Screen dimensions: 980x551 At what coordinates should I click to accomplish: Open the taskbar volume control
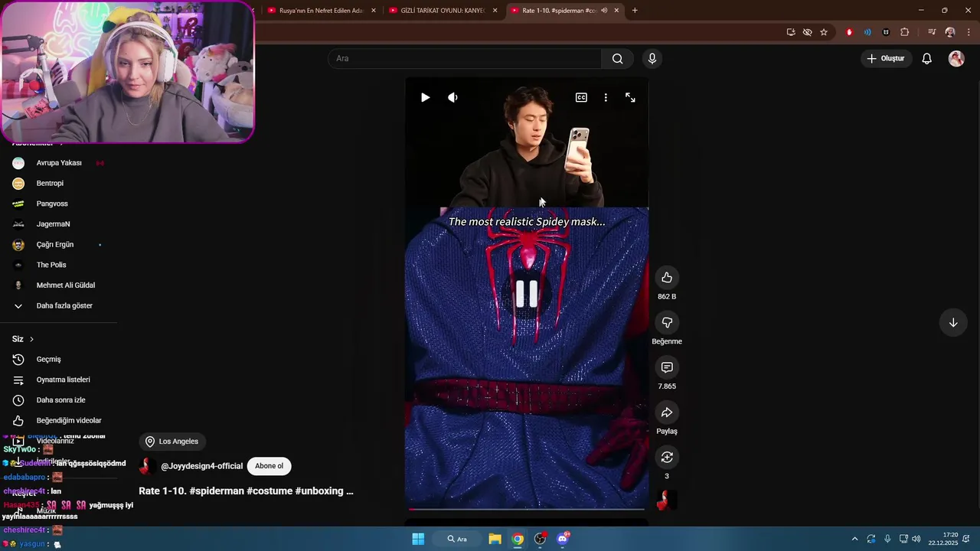pyautogui.click(x=916, y=539)
